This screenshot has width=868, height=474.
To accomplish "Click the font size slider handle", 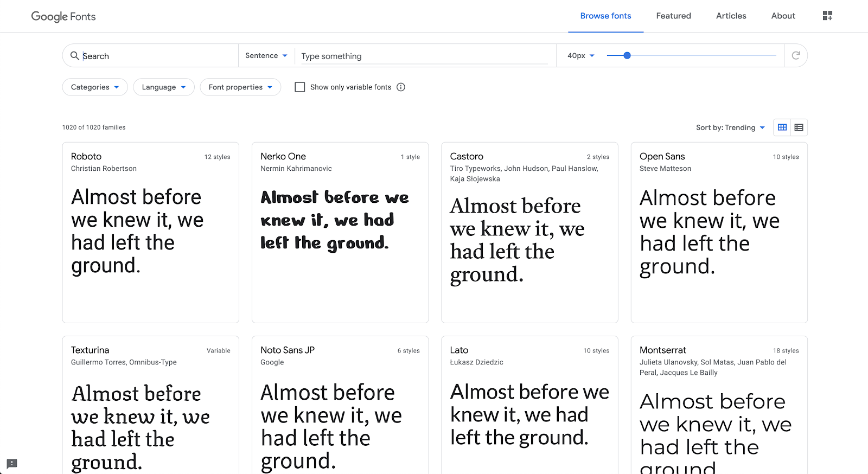I will pyautogui.click(x=627, y=55).
